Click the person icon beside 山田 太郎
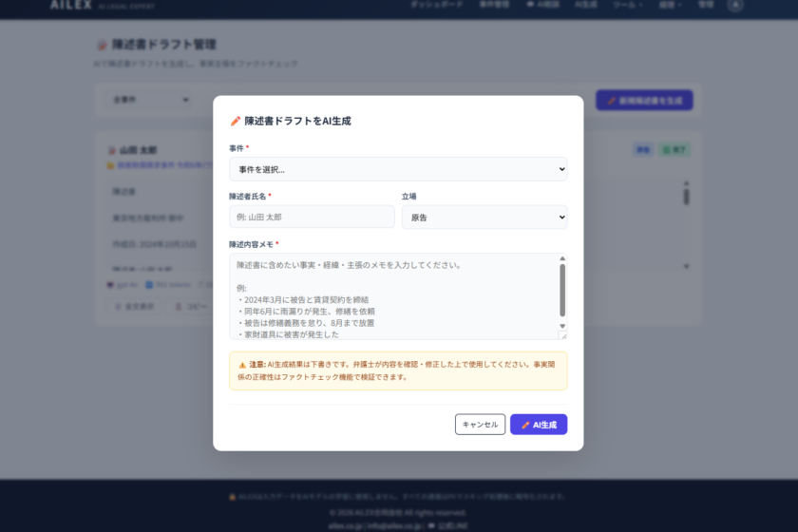The image size is (798, 532). click(x=113, y=150)
